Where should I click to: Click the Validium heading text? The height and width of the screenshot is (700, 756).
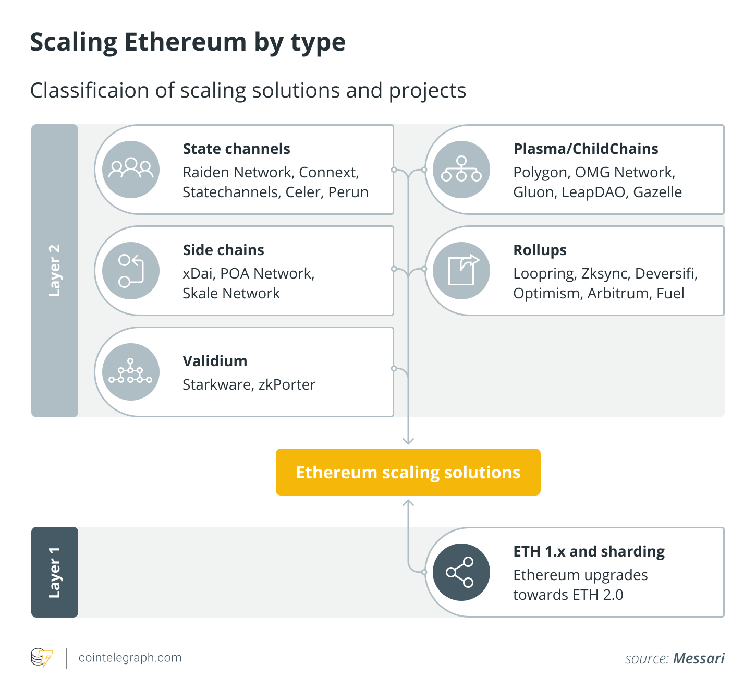click(x=215, y=361)
